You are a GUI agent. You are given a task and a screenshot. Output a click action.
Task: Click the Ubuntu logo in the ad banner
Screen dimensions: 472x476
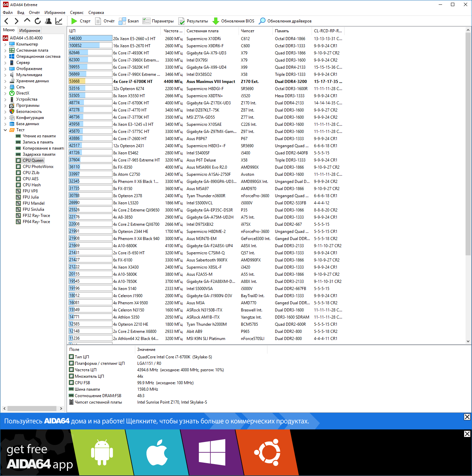[267, 452]
